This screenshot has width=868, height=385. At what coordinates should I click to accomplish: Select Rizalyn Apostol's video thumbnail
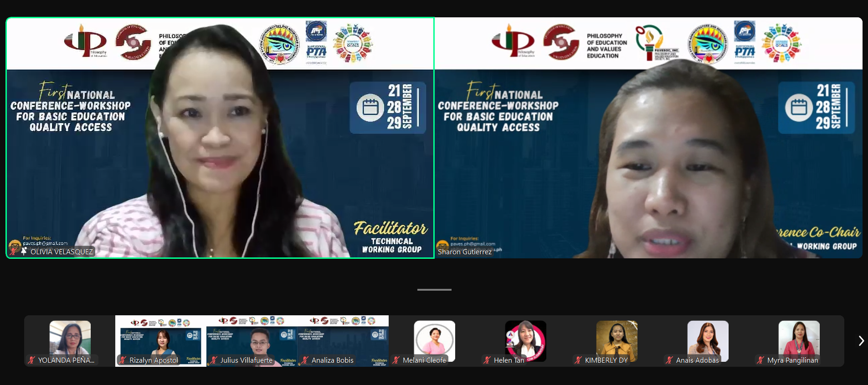(x=161, y=341)
